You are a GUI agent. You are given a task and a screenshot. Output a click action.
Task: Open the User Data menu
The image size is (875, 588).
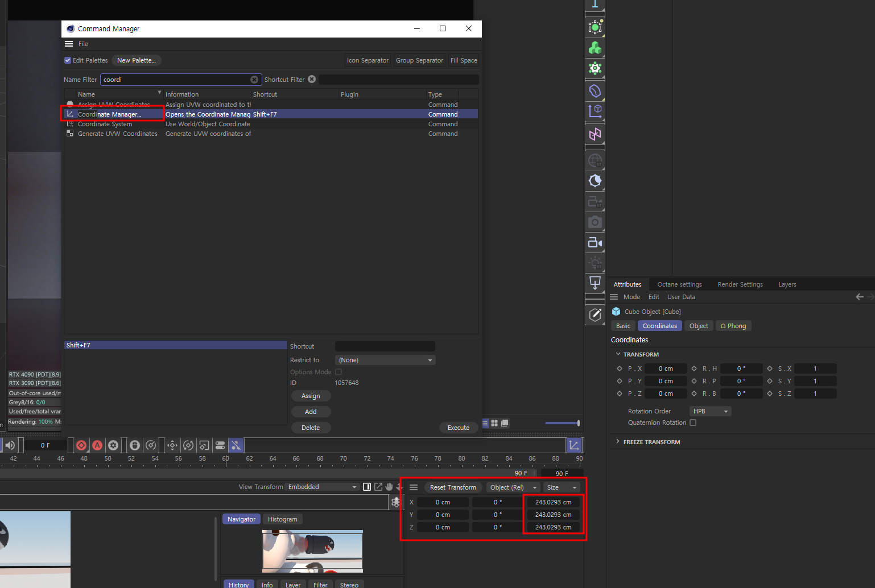[681, 297]
